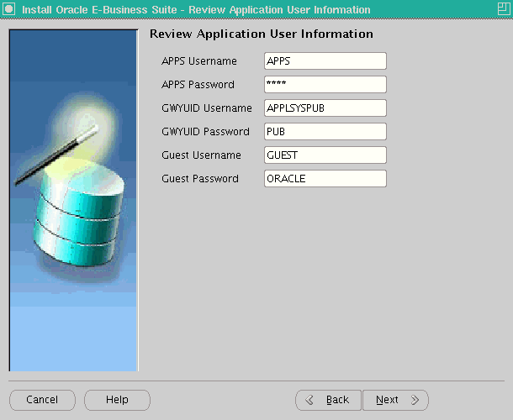Image resolution: width=513 pixels, height=420 pixels.
Task: Click the window title bar text
Action: click(x=196, y=9)
